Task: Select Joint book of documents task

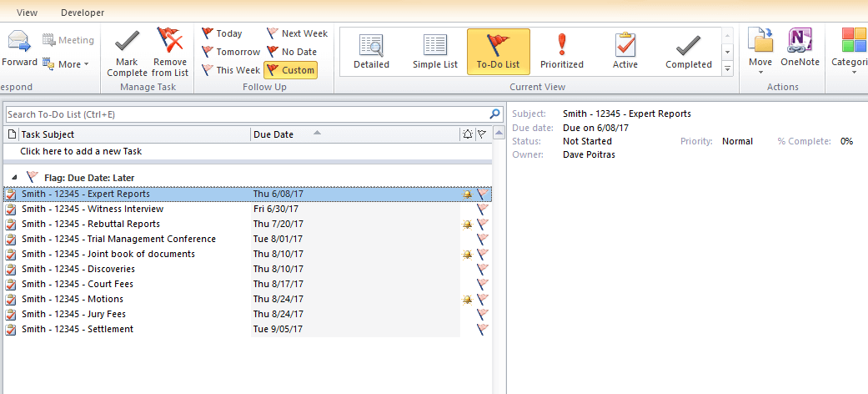Action: (248, 254)
